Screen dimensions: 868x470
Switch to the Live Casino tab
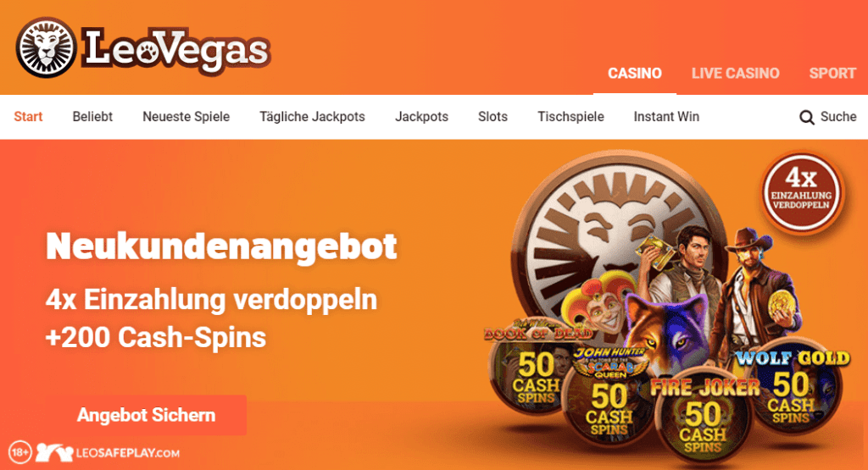[735, 74]
